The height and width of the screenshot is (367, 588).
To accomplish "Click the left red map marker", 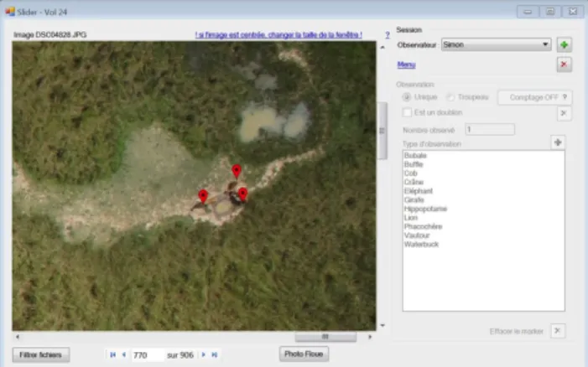I will (x=203, y=197).
